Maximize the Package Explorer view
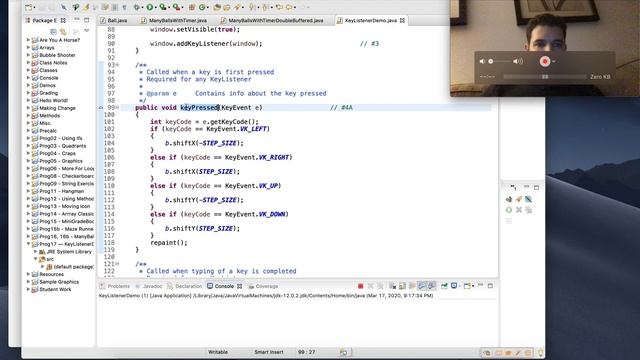The image size is (640, 360). tap(87, 20)
